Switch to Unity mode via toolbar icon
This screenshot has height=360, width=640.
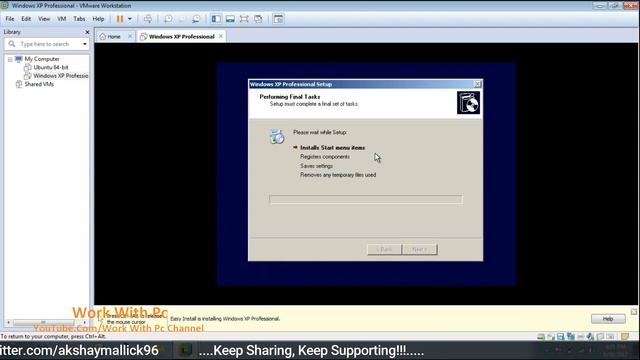258,19
